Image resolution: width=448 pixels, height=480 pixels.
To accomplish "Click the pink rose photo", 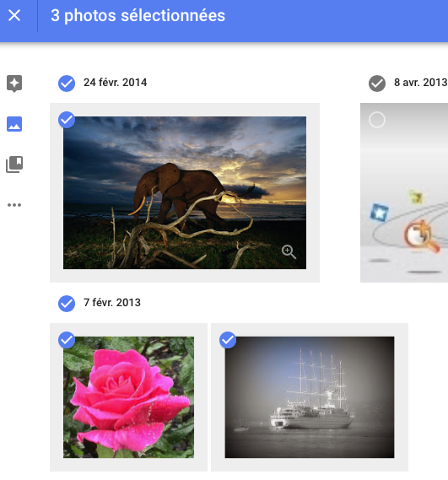I will pos(128,397).
